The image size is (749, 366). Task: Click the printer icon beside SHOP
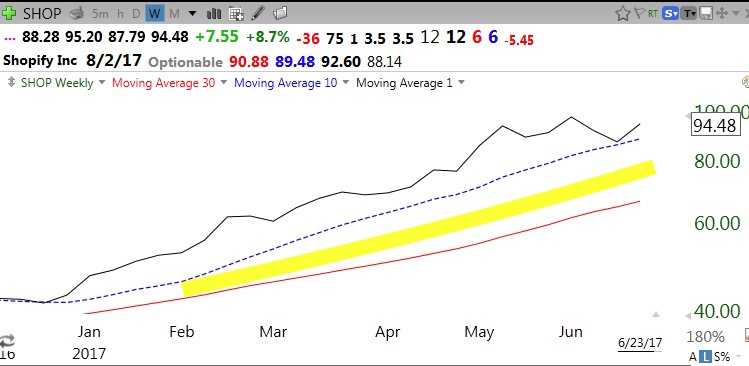[x=76, y=13]
